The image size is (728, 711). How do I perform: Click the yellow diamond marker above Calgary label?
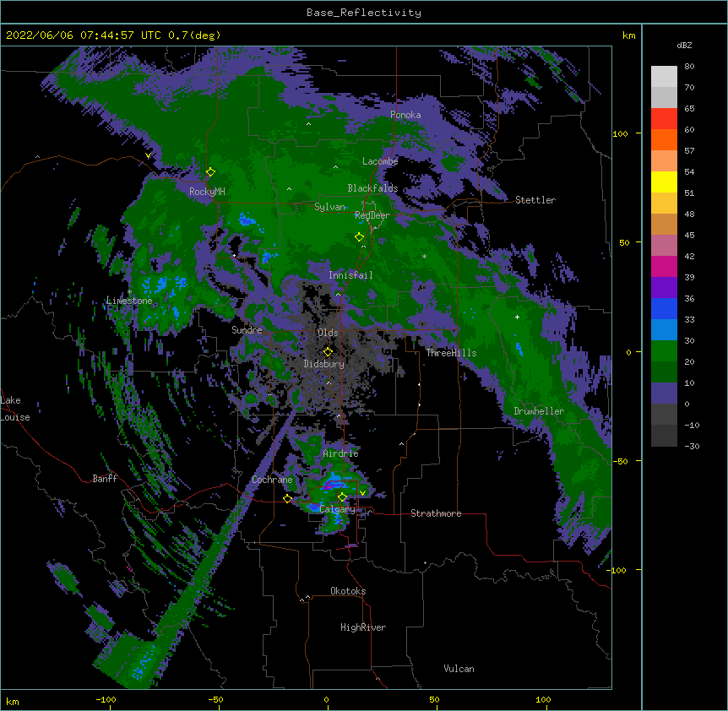342,497
